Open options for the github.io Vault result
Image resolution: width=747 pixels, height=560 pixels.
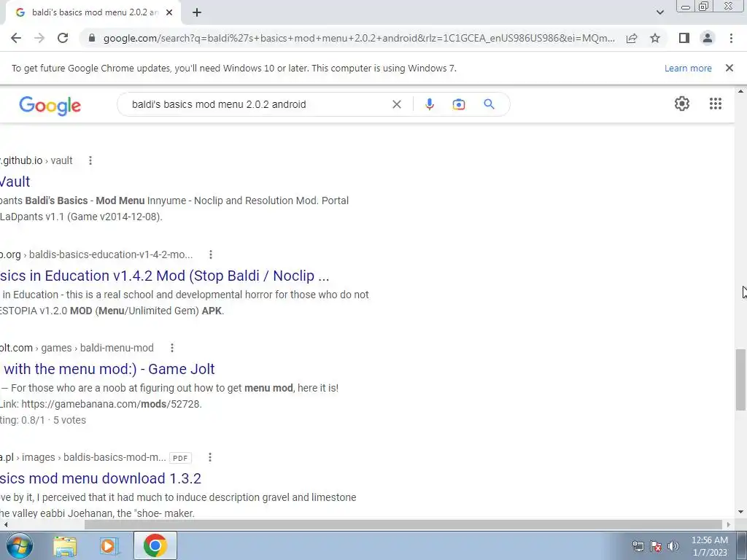click(90, 160)
